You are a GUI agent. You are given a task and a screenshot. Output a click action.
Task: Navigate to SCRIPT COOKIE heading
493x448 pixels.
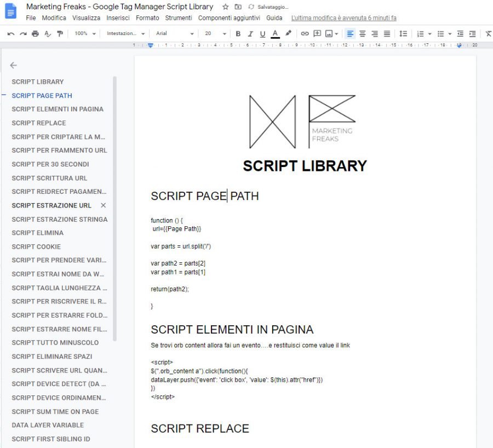click(36, 247)
